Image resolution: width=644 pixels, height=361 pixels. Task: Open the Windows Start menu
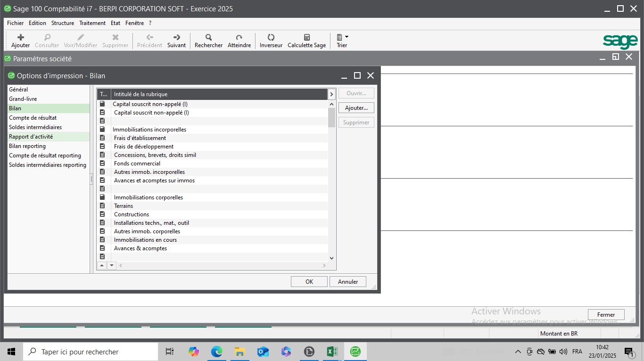(11, 352)
